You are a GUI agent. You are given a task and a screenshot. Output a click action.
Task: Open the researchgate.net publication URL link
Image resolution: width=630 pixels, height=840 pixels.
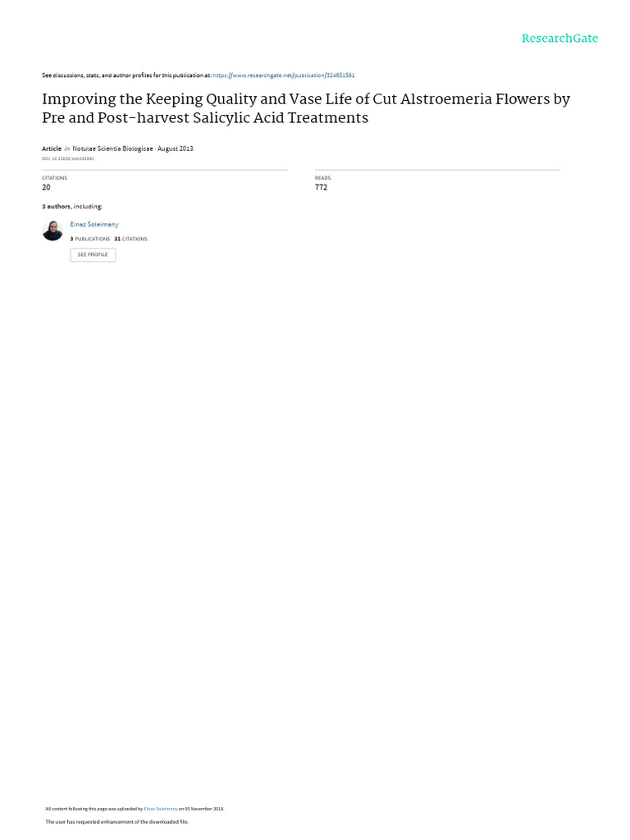283,75
